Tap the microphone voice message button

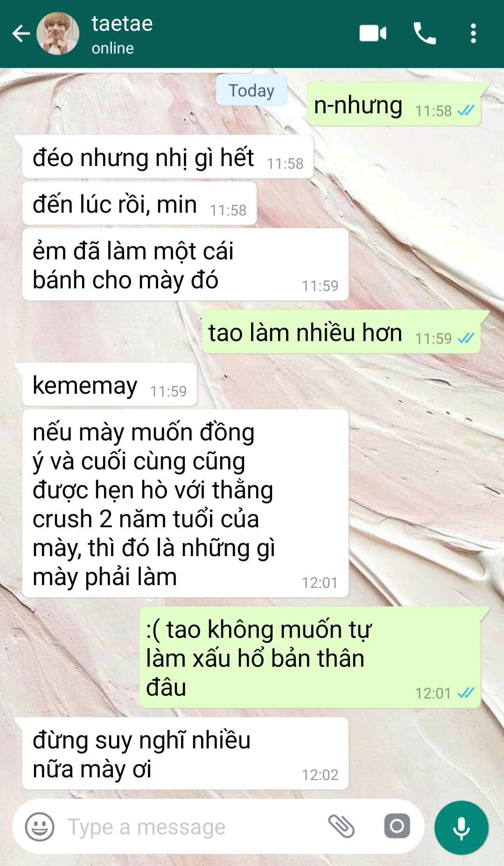click(x=461, y=828)
